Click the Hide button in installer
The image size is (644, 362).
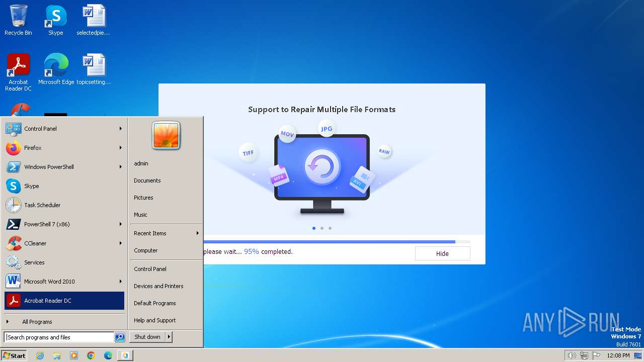pyautogui.click(x=442, y=253)
